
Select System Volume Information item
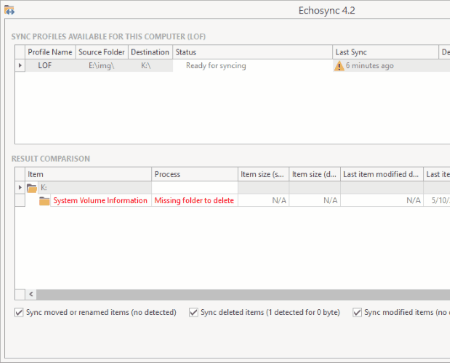coord(100,200)
